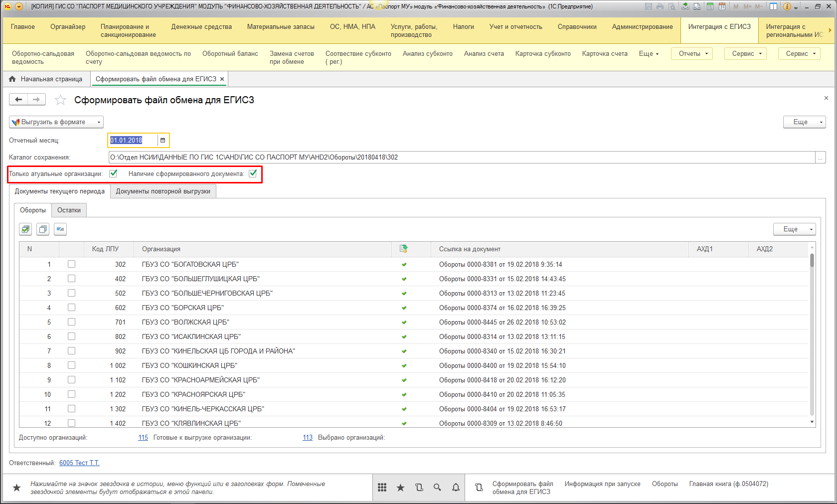Screen dimensions: 837x504
Task: Click the back navigation arrow
Action: pos(18,100)
